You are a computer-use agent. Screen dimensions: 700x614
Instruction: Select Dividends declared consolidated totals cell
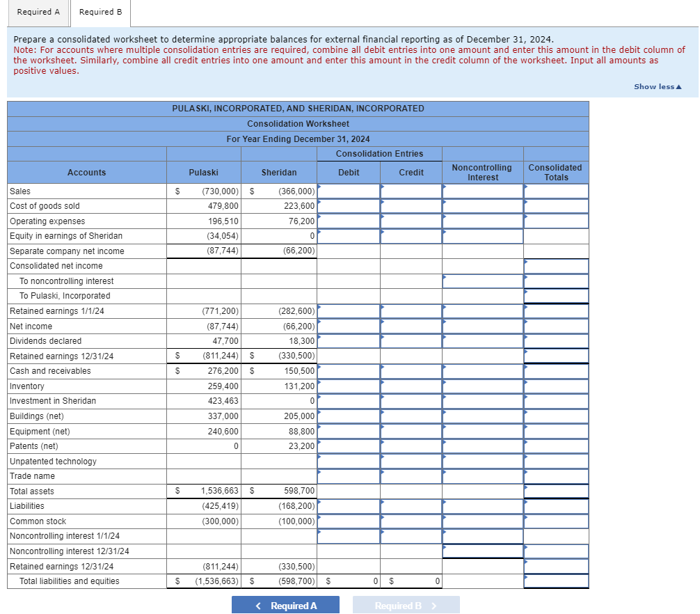tap(556, 340)
